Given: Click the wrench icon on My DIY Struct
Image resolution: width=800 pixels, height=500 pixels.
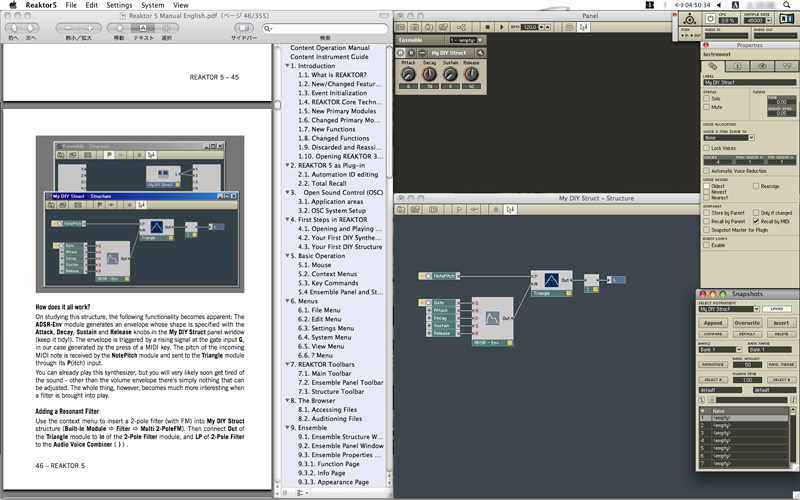Looking at the screenshot, I should coord(480,53).
